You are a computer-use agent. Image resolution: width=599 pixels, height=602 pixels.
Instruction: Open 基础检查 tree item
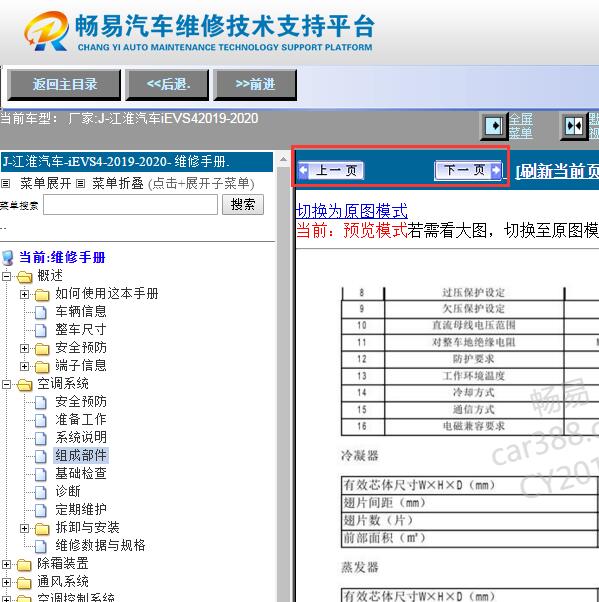point(81,473)
